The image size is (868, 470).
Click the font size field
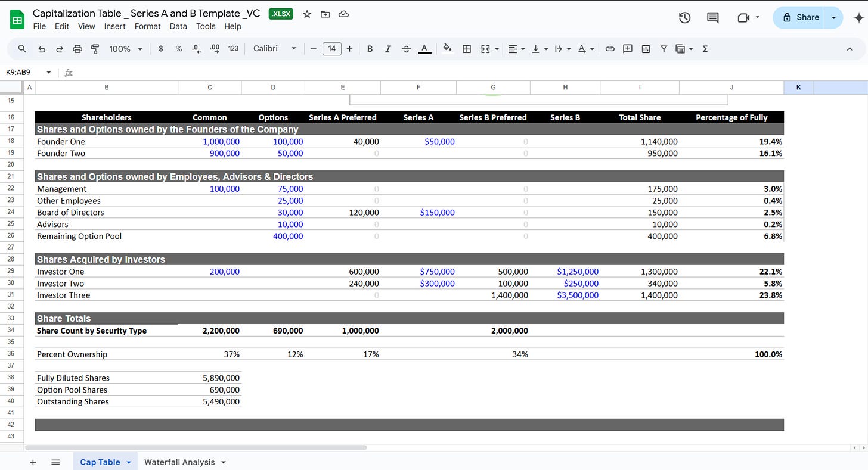(x=332, y=49)
